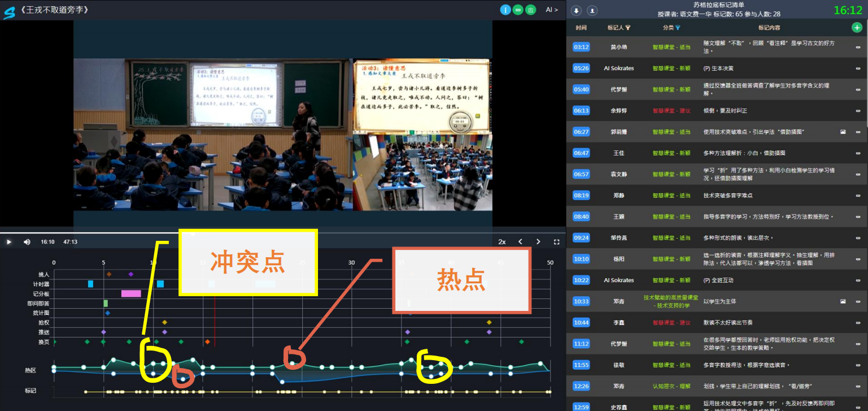This screenshot has height=411, width=868.
Task: Play the lesson video
Action: (x=9, y=242)
